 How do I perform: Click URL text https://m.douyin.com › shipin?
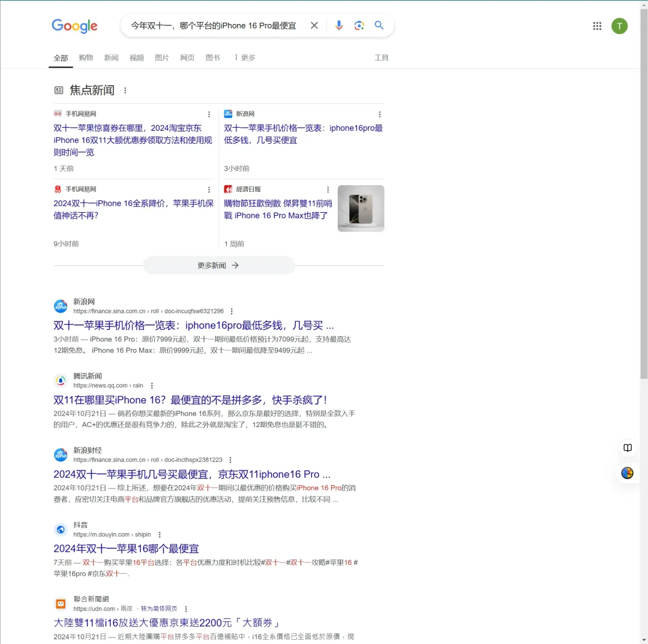112,534
